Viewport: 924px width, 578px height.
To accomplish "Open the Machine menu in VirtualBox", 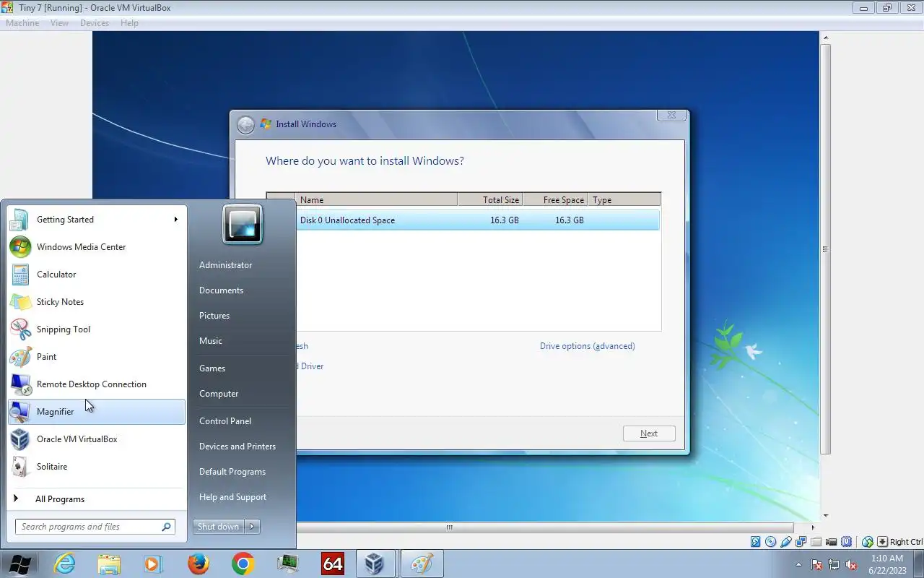I will pos(22,23).
